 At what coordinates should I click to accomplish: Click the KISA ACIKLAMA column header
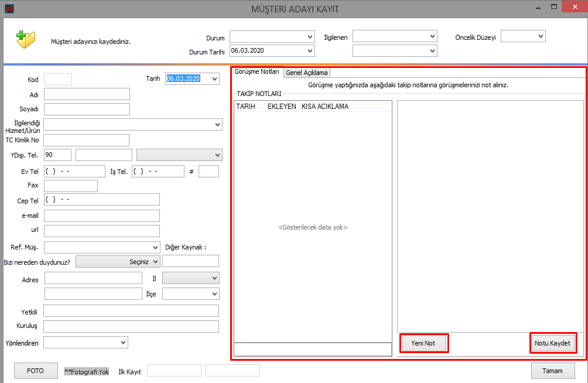(x=325, y=107)
